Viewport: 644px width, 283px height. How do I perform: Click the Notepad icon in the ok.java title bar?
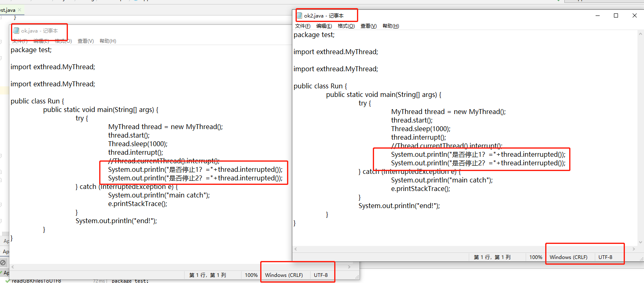[x=16, y=31]
